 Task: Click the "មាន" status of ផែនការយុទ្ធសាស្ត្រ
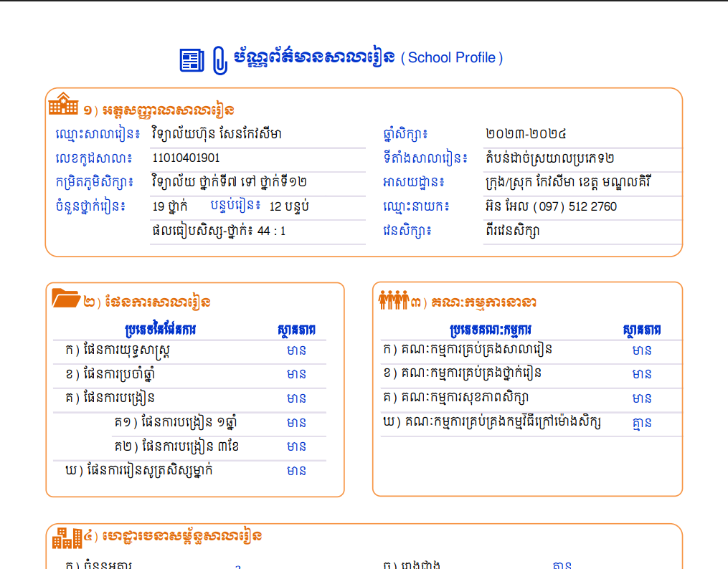(x=297, y=350)
